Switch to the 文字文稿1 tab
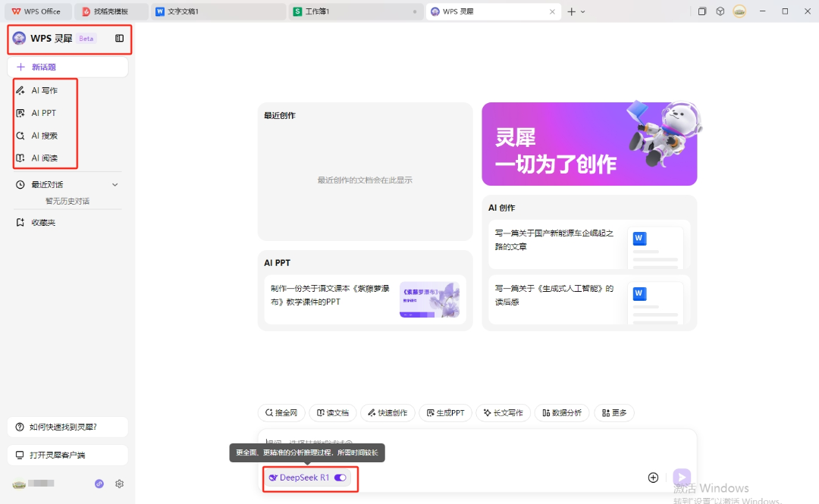The image size is (819, 504). click(218, 11)
